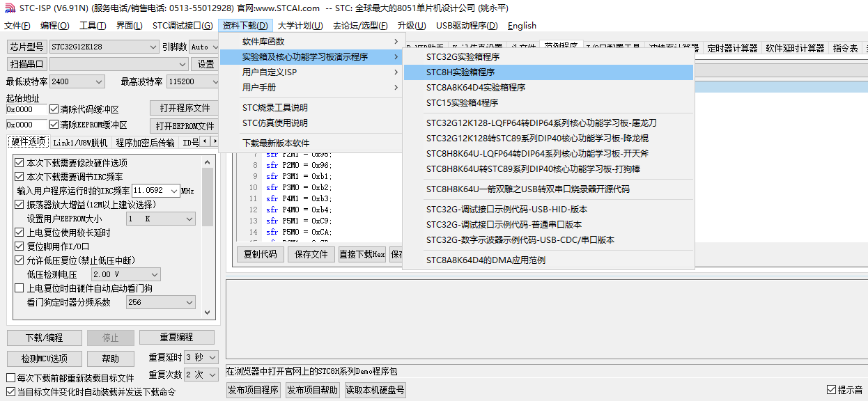Click address field beside 清除EEPROM缓冲区
This screenshot has width=868, height=401.
(x=26, y=125)
